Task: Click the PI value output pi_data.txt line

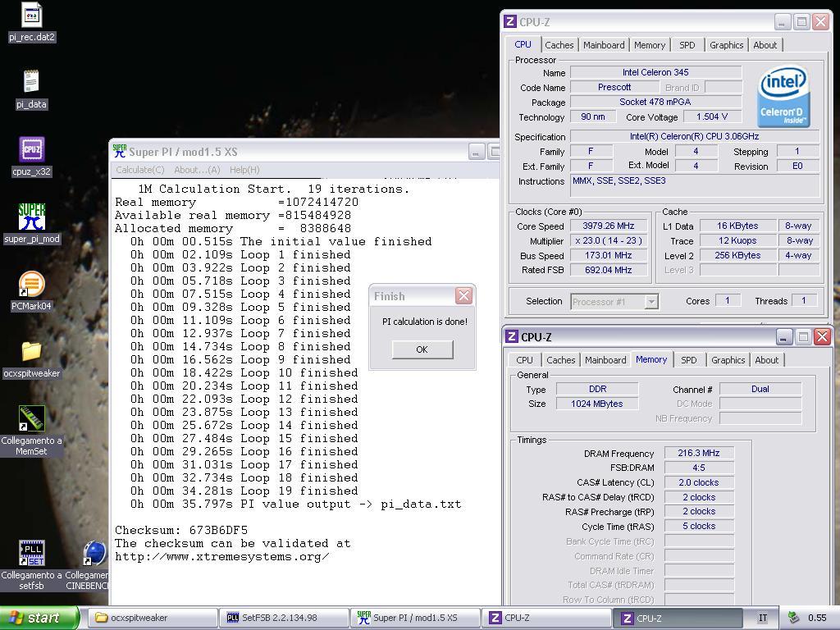Action: (x=295, y=504)
